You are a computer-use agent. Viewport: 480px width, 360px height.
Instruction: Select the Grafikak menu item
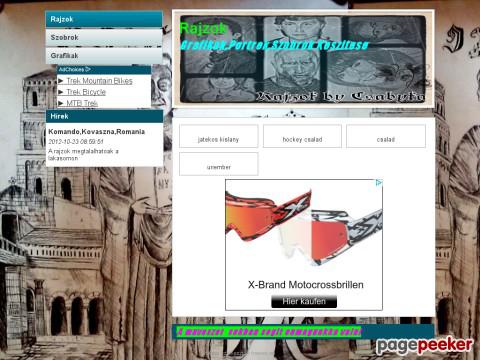[x=104, y=56]
